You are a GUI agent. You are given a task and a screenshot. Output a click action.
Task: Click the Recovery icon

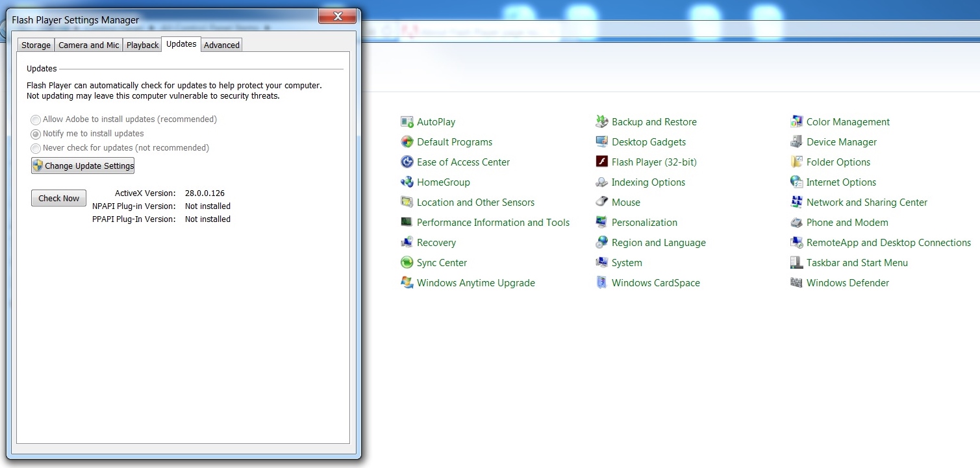click(x=407, y=243)
